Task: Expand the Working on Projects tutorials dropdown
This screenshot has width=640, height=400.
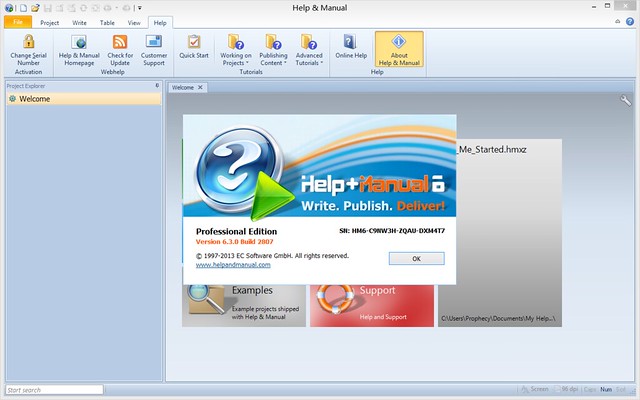Action: (236, 50)
